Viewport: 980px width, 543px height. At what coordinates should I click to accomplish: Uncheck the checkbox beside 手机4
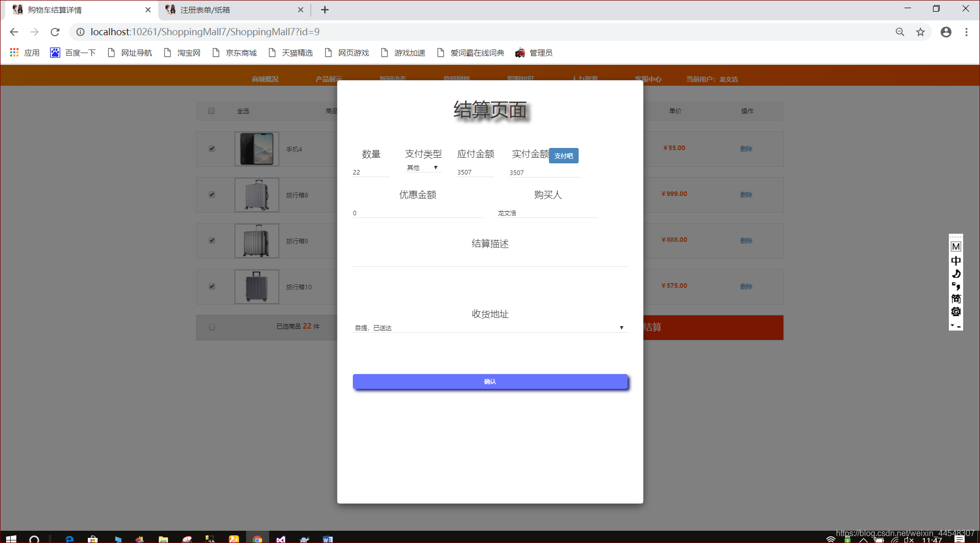[211, 149]
